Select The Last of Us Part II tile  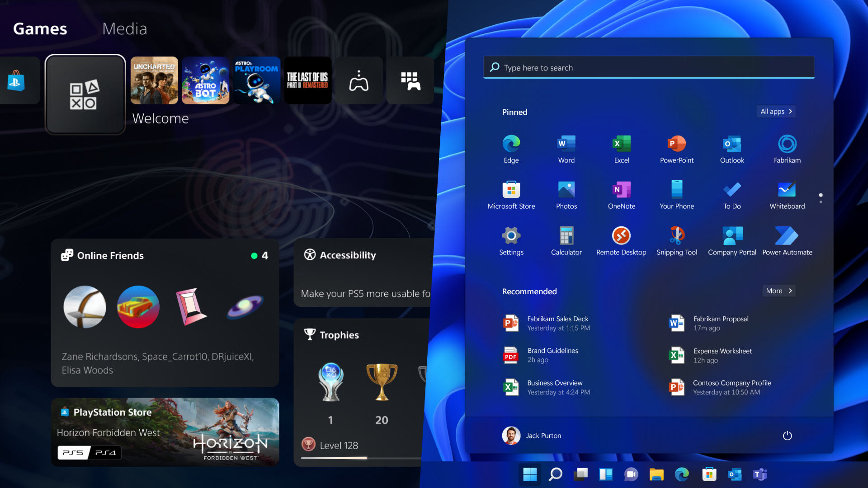tap(307, 80)
